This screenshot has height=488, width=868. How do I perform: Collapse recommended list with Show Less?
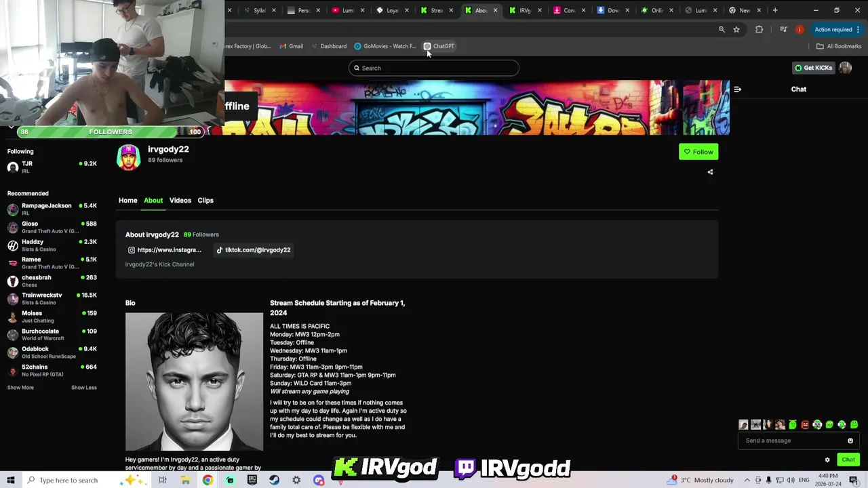click(x=84, y=388)
